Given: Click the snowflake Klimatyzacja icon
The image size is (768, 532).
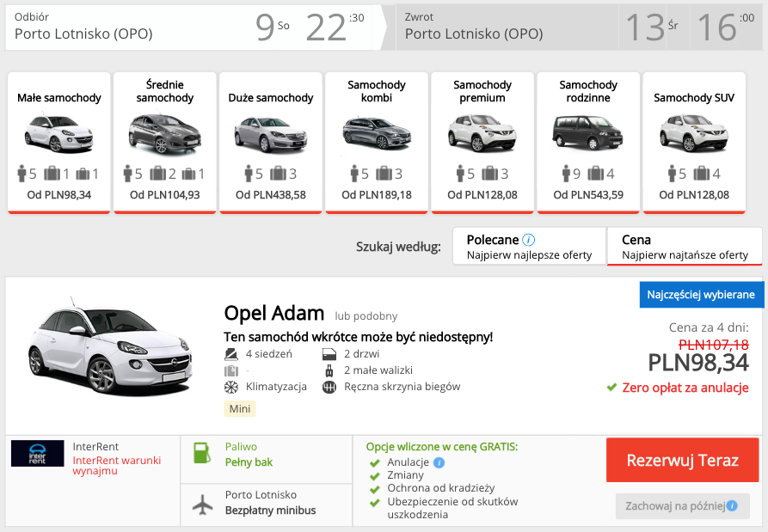Looking at the screenshot, I should 230,387.
